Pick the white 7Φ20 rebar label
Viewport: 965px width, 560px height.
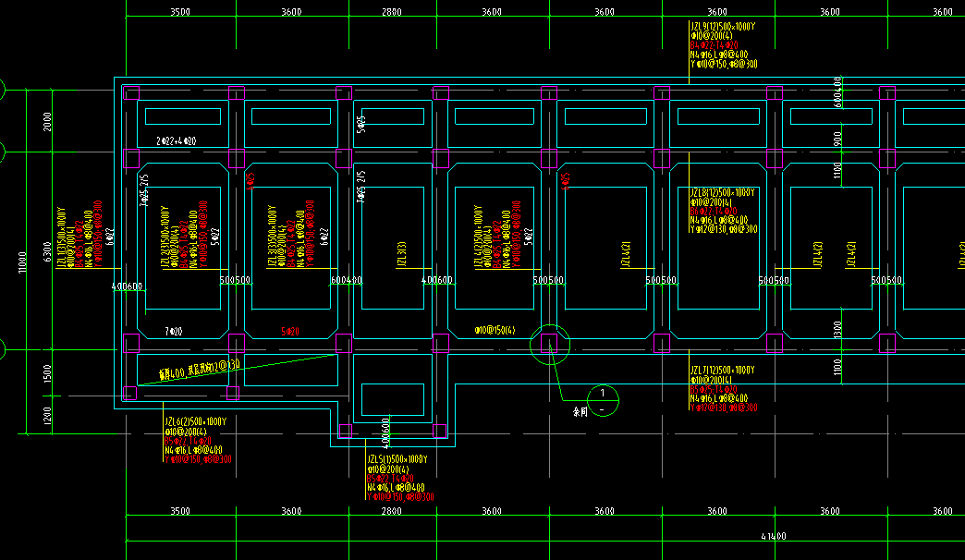click(174, 331)
